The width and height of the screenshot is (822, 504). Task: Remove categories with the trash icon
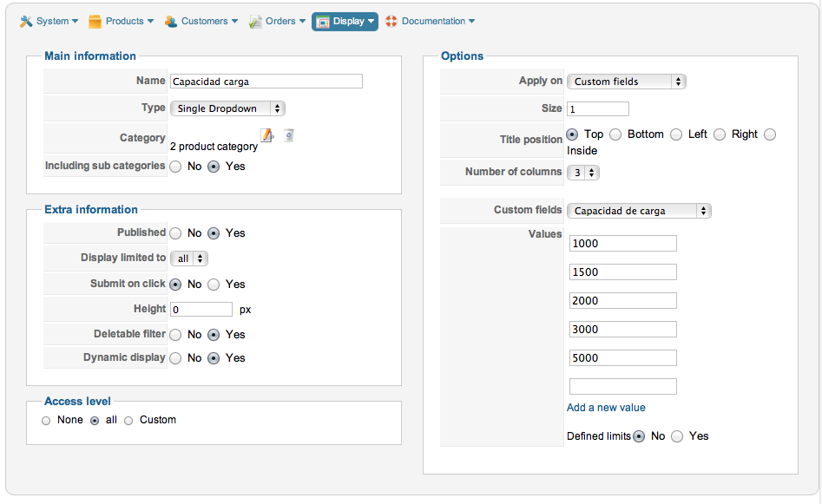coord(288,135)
